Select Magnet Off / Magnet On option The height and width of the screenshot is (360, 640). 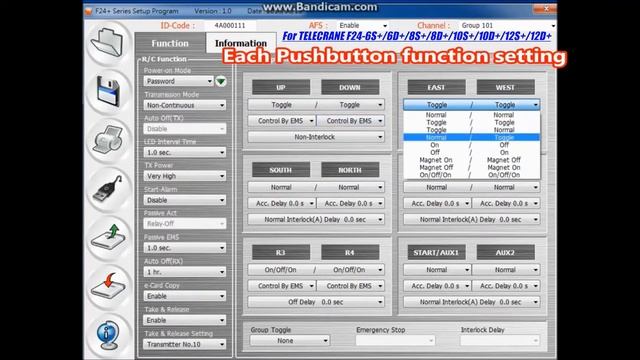tap(471, 167)
